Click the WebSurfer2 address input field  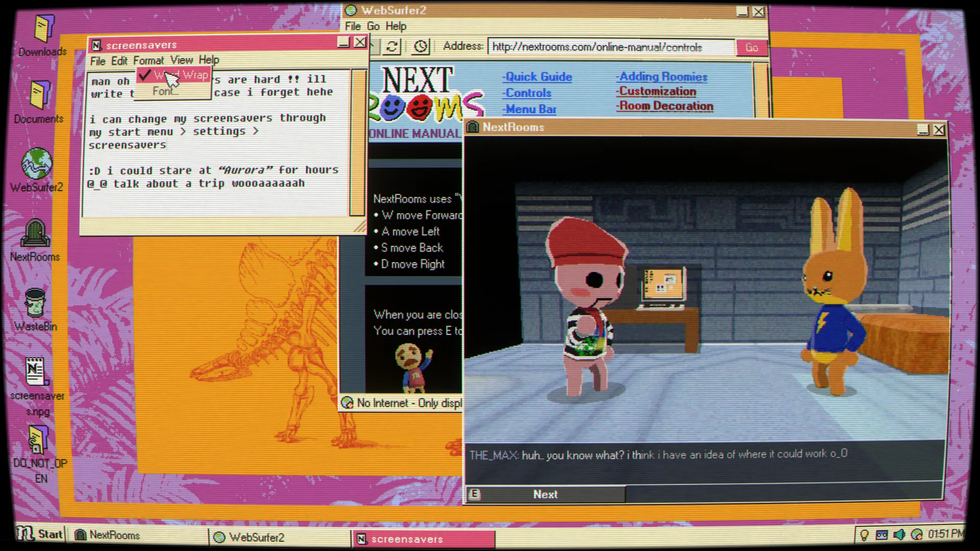[x=610, y=47]
